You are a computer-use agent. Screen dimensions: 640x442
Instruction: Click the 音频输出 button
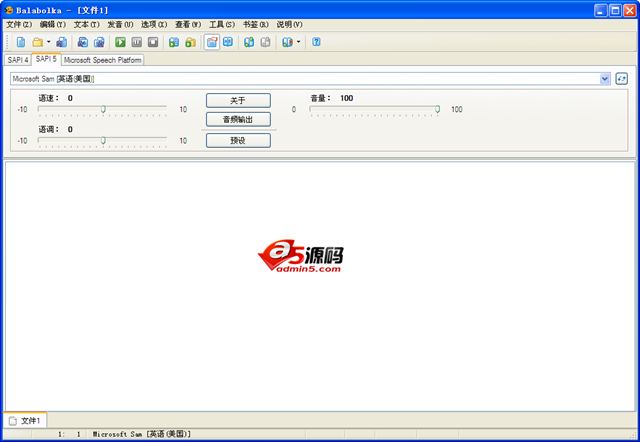[238, 120]
